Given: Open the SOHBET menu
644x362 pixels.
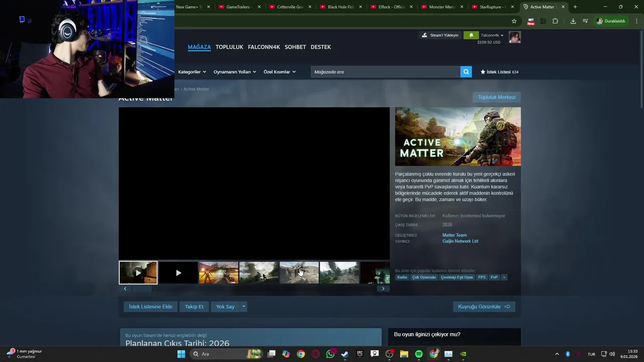Looking at the screenshot, I should coord(295,47).
